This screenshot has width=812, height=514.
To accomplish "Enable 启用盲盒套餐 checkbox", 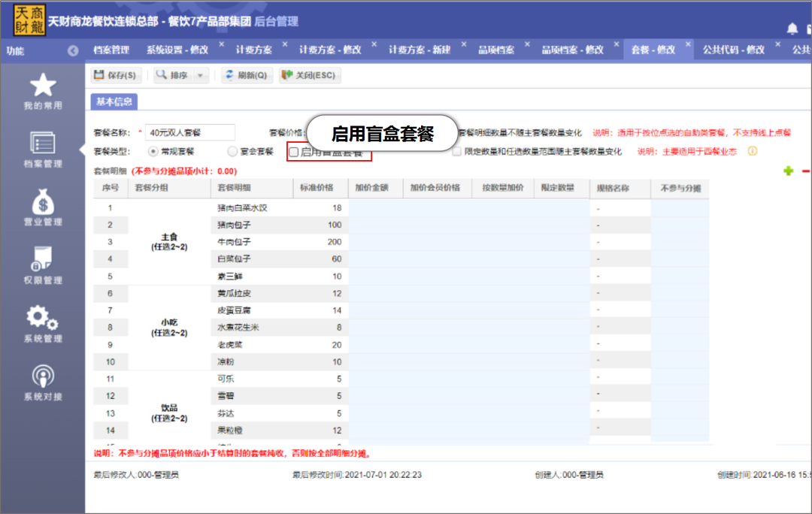I will click(x=294, y=153).
